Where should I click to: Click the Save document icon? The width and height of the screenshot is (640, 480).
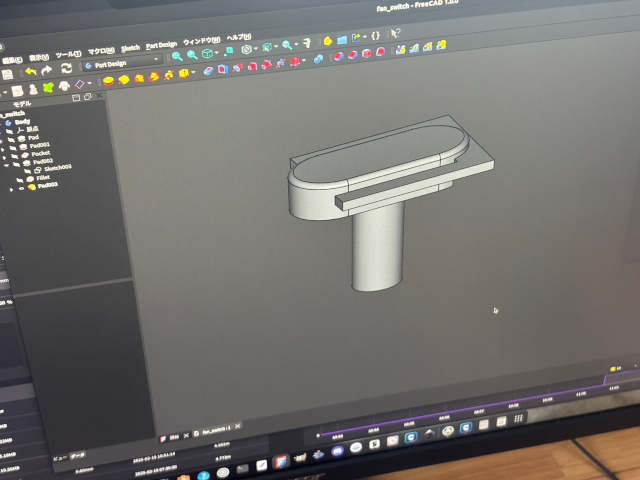coord(7,75)
